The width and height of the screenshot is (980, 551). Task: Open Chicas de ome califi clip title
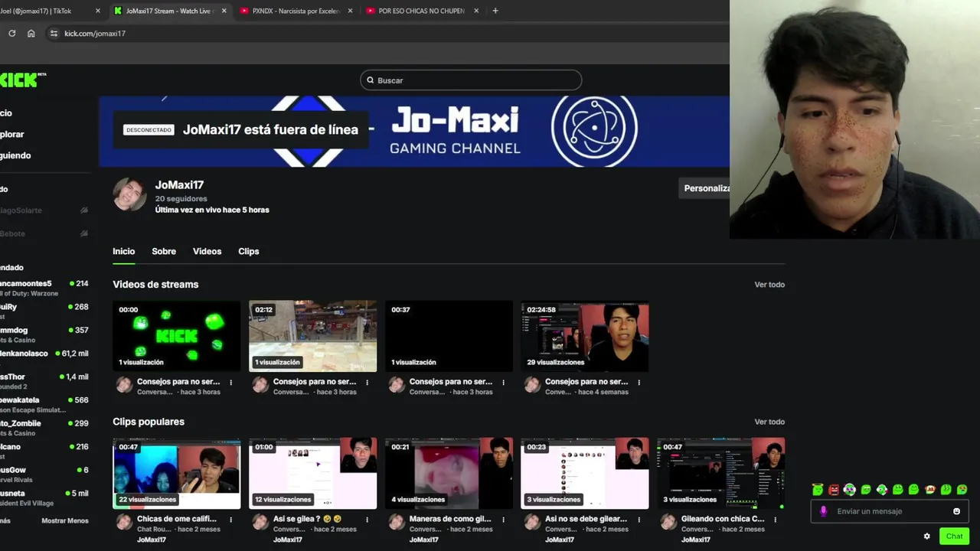tap(177, 519)
